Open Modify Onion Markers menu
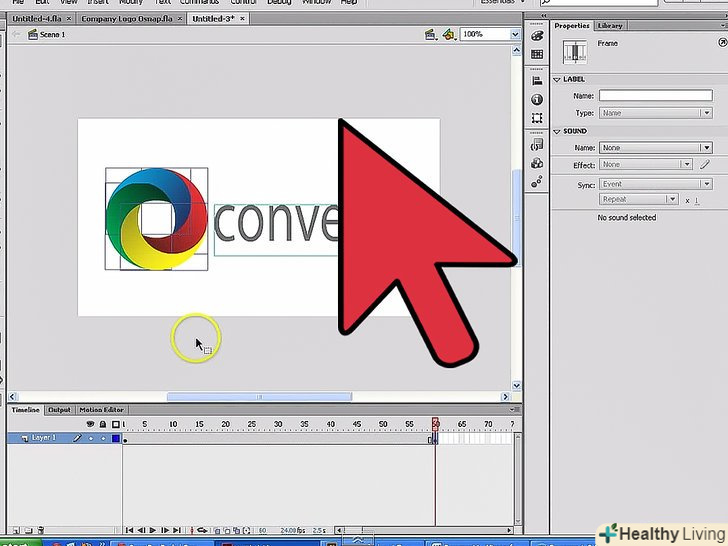This screenshot has width=728, height=546. 247,531
